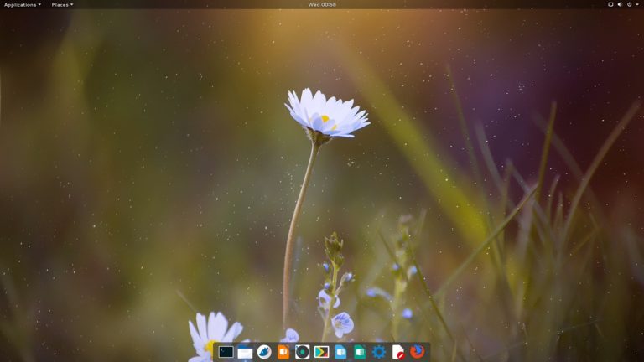Open the Applications menu
The image size is (644, 362).
coord(22,4)
